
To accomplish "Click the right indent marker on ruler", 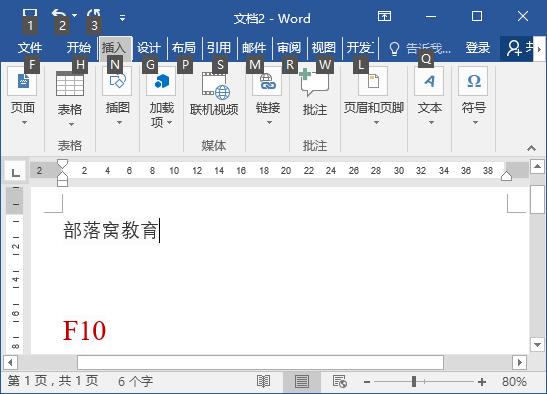I will click(x=506, y=176).
